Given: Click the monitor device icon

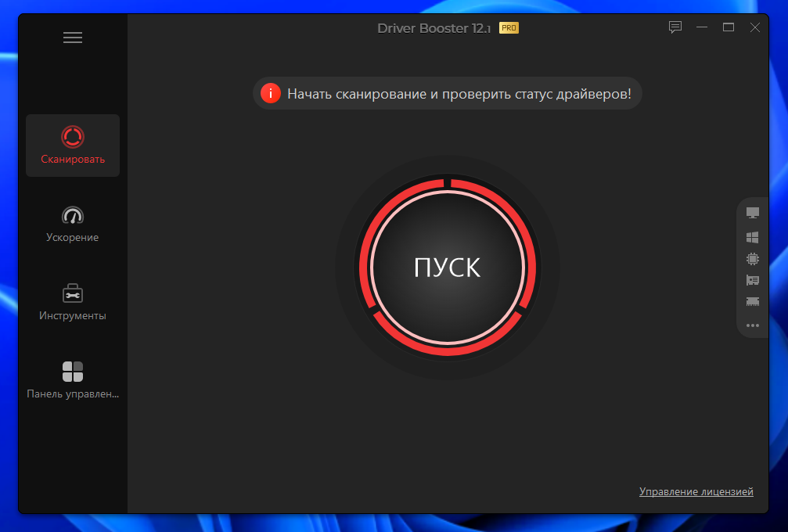Looking at the screenshot, I should pyautogui.click(x=752, y=212).
